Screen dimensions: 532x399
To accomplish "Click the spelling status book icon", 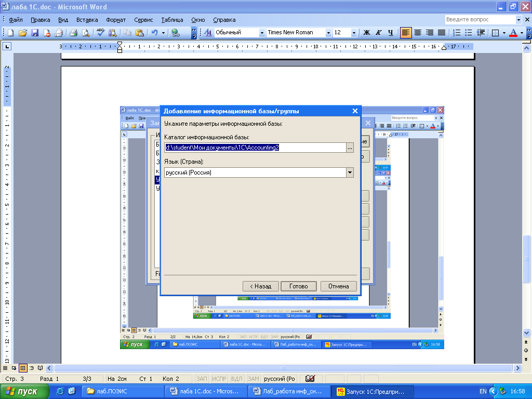I will [310, 378].
